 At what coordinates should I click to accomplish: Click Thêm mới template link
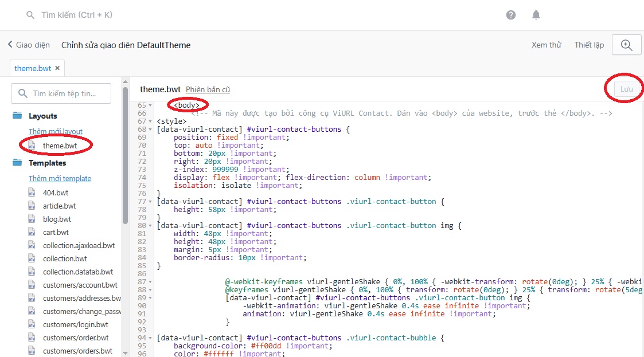click(x=60, y=179)
